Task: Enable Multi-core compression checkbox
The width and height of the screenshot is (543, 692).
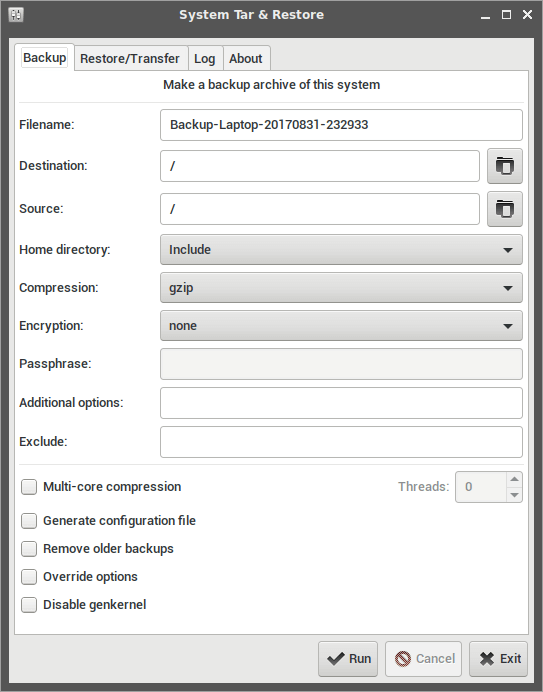Action: [x=29, y=487]
